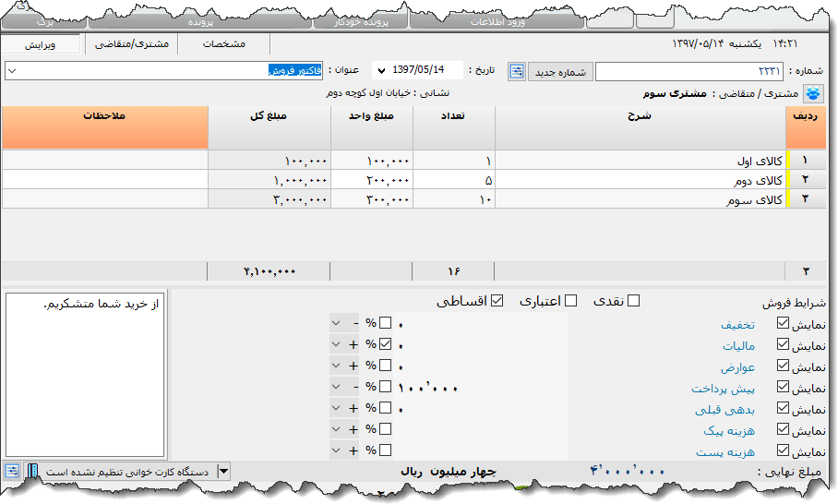Click the card reader device icon
This screenshot has height=504, width=838.
[x=31, y=471]
